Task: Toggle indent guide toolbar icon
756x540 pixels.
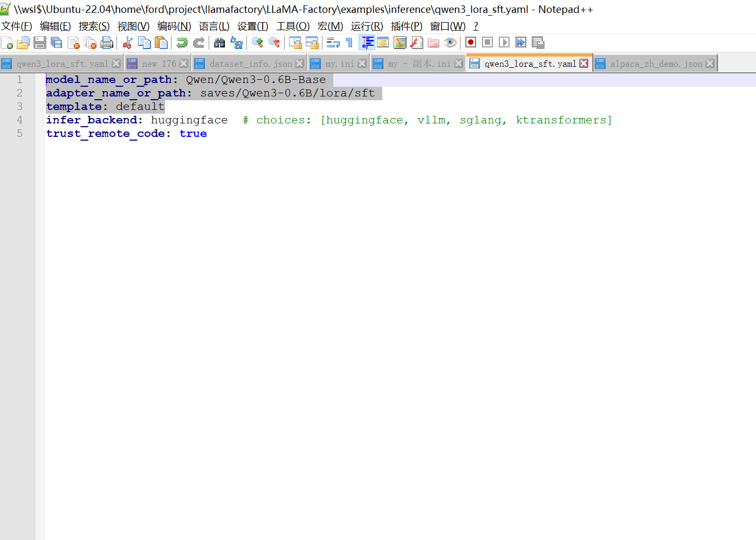Action: click(367, 43)
